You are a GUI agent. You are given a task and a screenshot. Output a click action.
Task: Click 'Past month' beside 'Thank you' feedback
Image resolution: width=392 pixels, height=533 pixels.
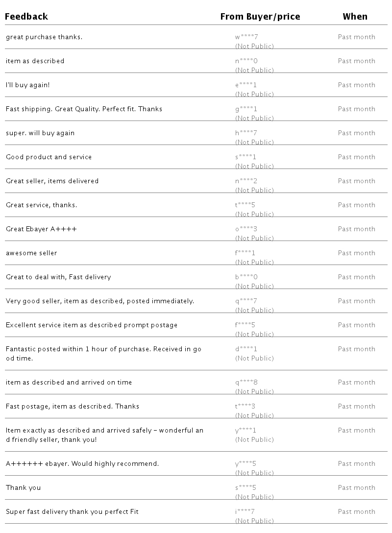356,487
